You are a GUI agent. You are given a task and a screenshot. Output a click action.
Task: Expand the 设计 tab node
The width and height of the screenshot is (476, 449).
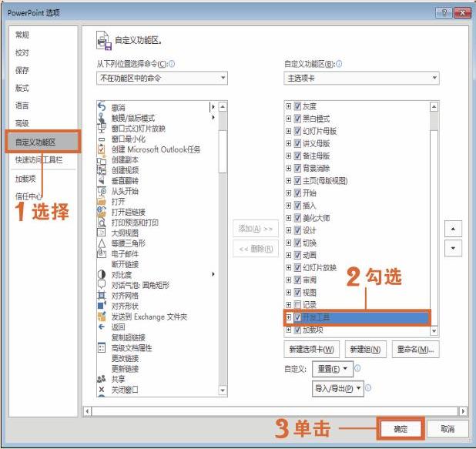coord(288,230)
